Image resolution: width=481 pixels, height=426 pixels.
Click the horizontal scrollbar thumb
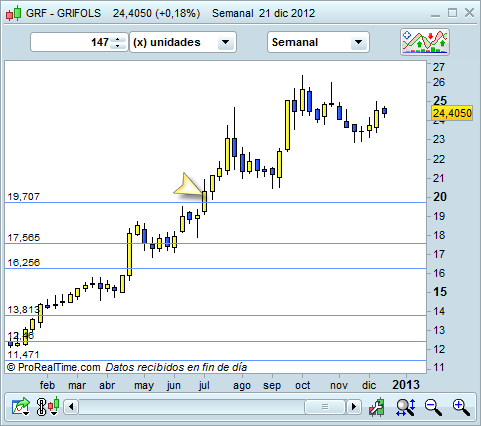pos(325,407)
